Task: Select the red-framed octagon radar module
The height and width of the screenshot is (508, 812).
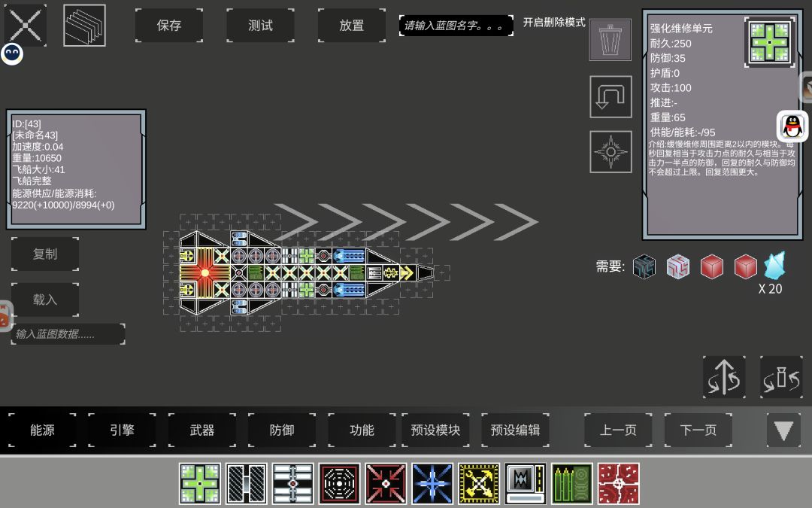Action: 339,484
